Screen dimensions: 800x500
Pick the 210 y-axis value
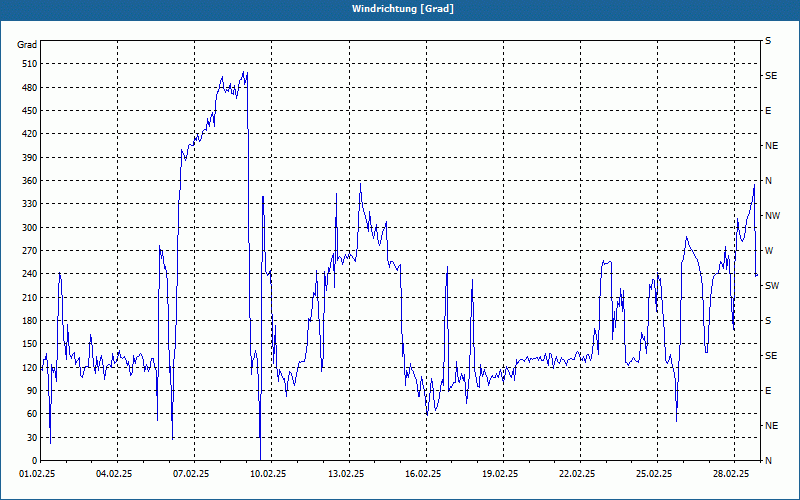(x=30, y=297)
